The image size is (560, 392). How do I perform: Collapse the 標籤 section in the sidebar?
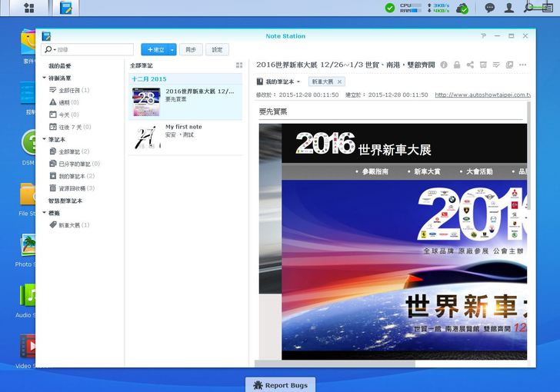pos(45,213)
